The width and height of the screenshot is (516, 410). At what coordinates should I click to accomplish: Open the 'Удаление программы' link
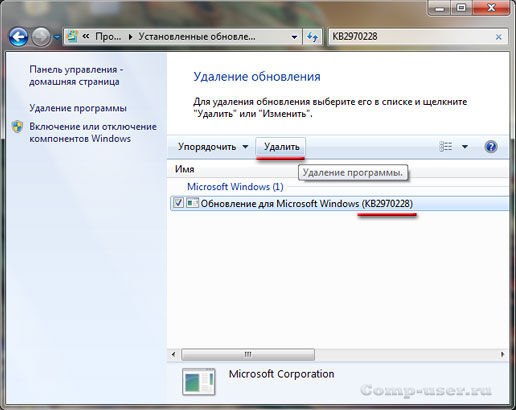78,108
